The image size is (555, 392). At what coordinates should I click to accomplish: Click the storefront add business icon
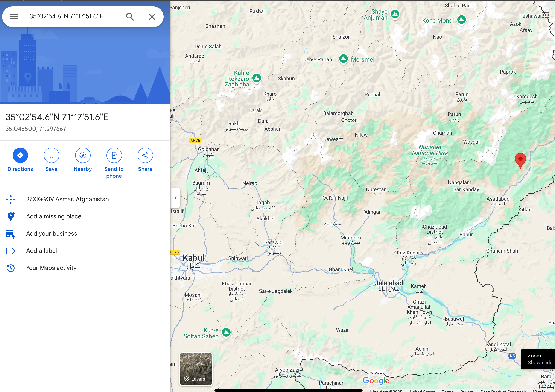pos(11,234)
